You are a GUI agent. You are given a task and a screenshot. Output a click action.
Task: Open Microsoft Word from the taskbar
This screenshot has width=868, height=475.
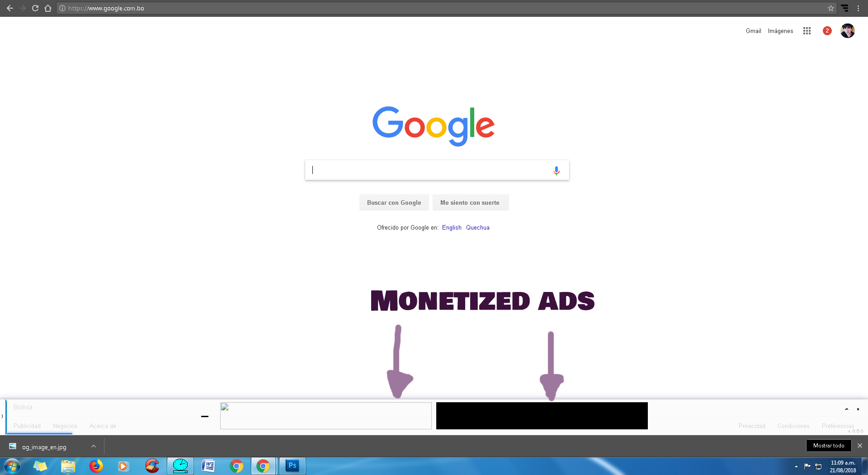pyautogui.click(x=208, y=466)
